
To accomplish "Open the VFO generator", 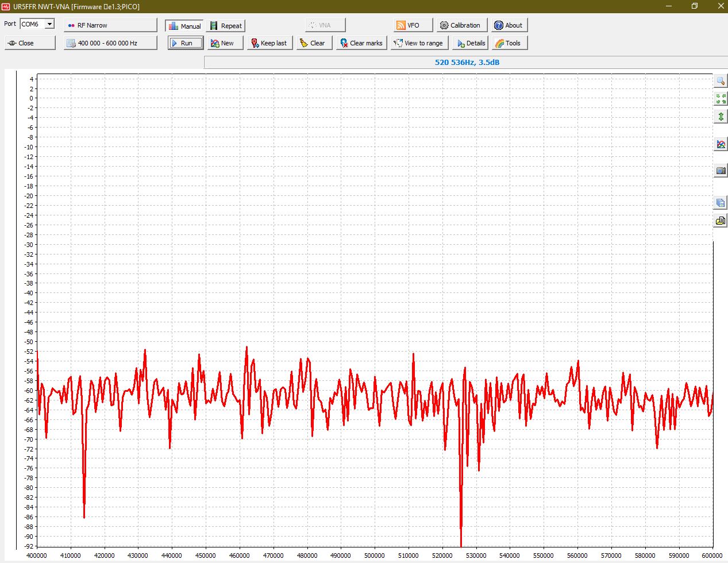I will point(413,25).
